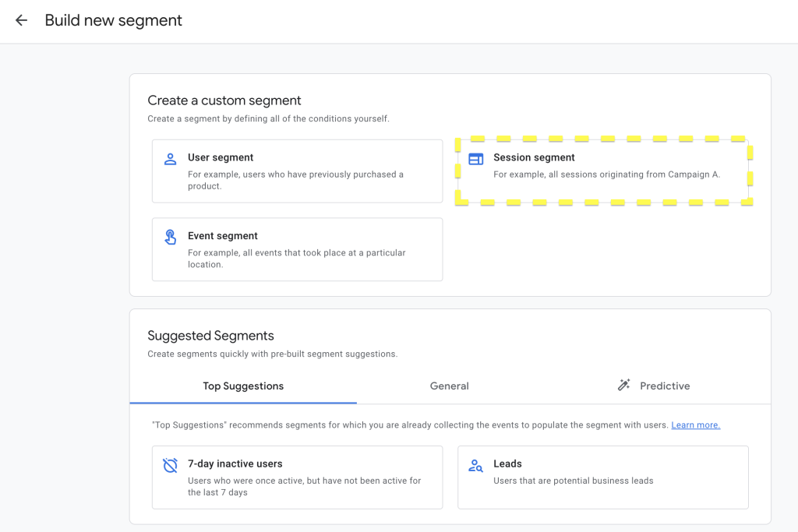Click the 7-day inactive users clock icon
The image size is (798, 532).
170,466
